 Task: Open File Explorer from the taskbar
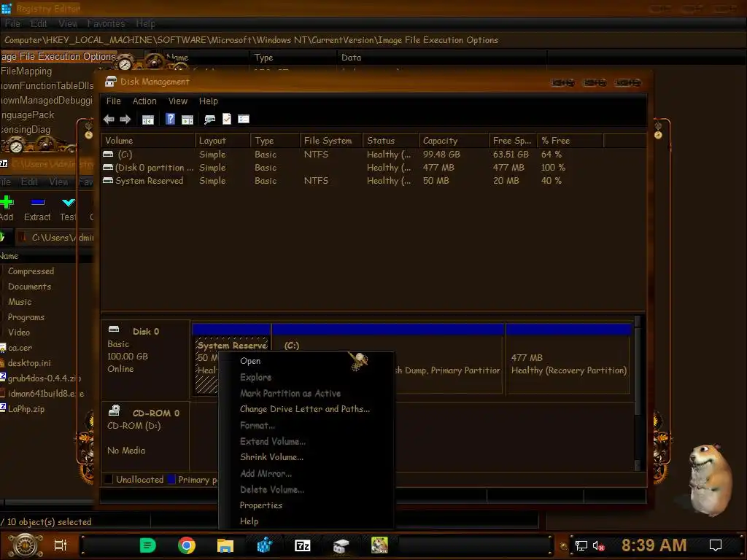pos(225,545)
